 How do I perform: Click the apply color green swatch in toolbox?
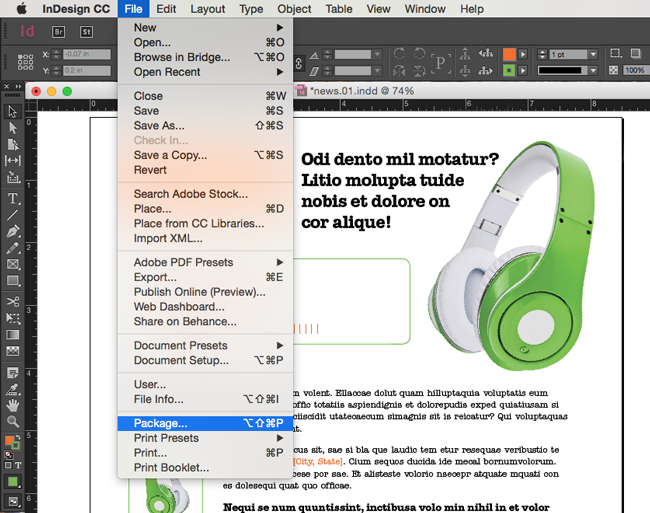point(12,482)
